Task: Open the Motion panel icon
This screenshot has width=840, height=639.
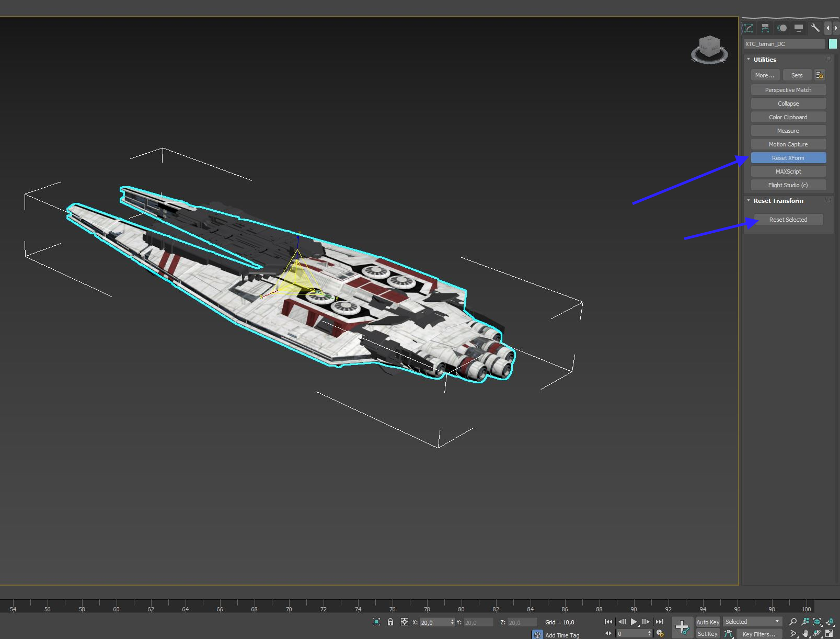Action: click(x=782, y=28)
